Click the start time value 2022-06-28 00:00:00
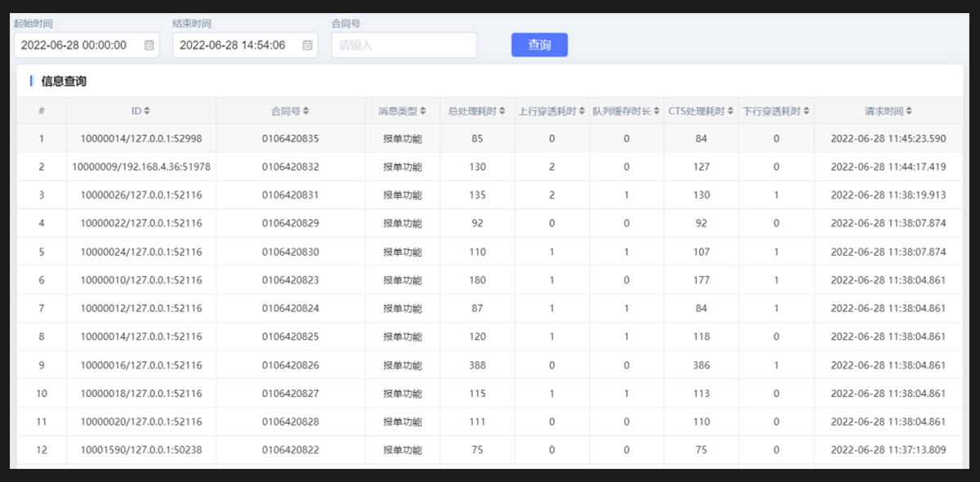980x482 pixels. click(x=73, y=46)
